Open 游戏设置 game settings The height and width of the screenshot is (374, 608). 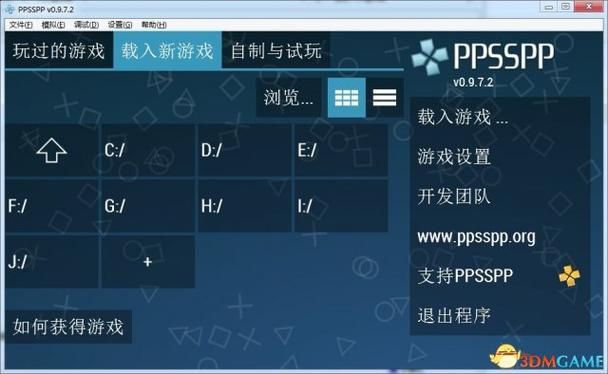point(500,157)
